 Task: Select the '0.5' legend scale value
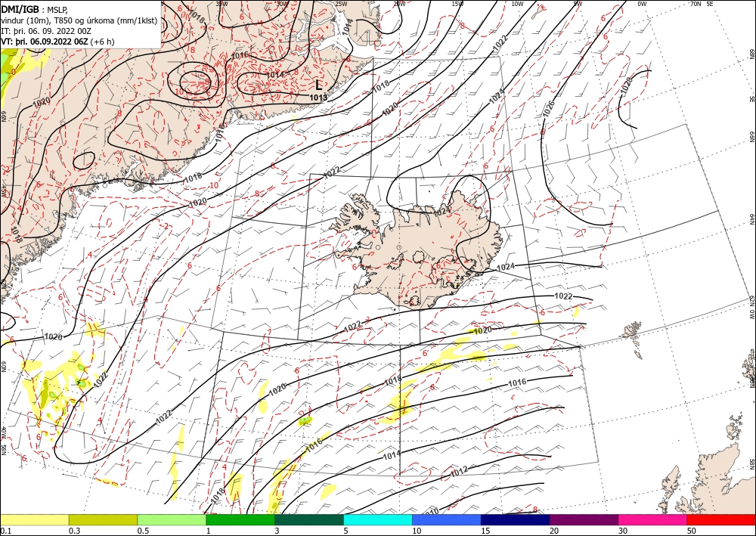click(x=143, y=531)
